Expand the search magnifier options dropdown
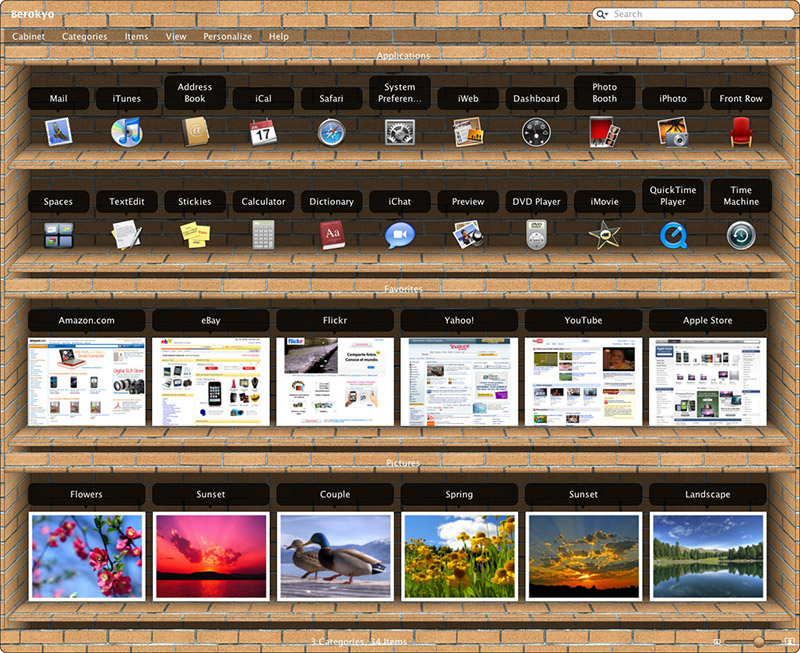Screen dimensions: 800x653 [x=602, y=14]
